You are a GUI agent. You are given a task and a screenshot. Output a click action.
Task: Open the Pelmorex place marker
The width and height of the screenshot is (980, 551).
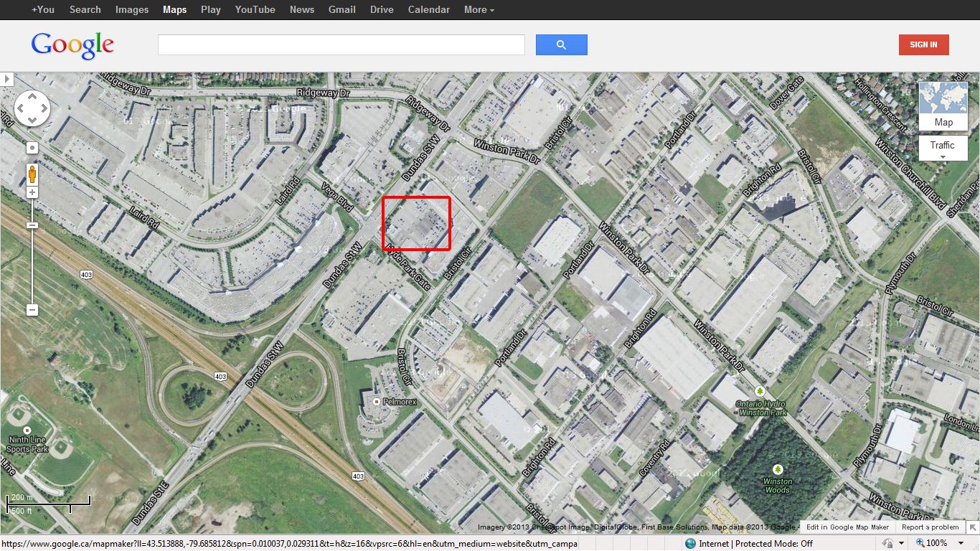pyautogui.click(x=376, y=401)
